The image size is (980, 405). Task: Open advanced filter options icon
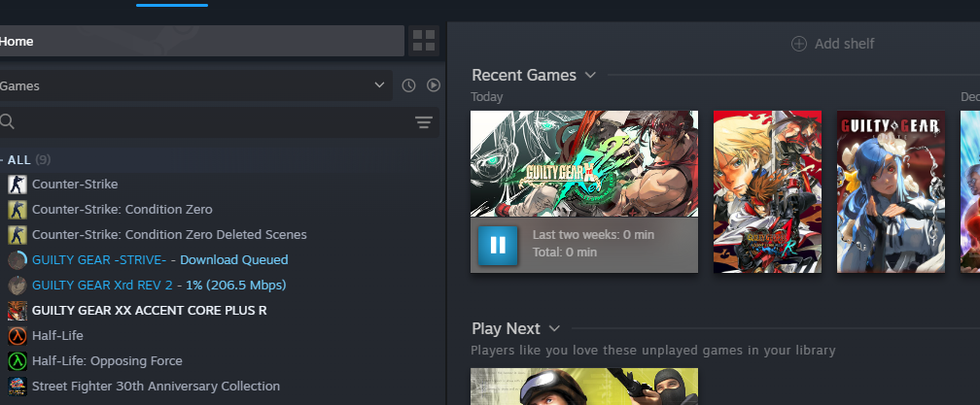[424, 122]
